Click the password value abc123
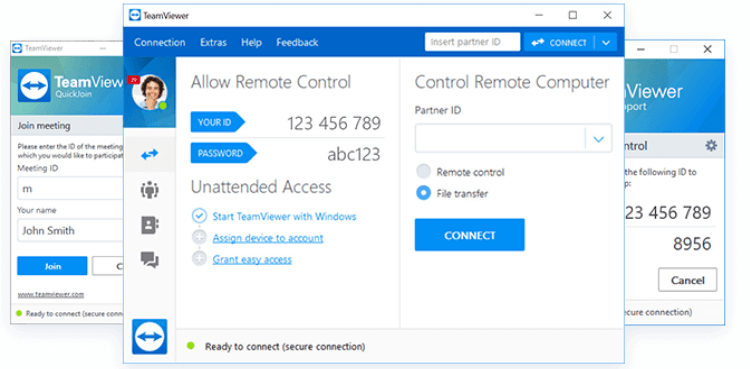The width and height of the screenshot is (750, 369). [x=353, y=155]
